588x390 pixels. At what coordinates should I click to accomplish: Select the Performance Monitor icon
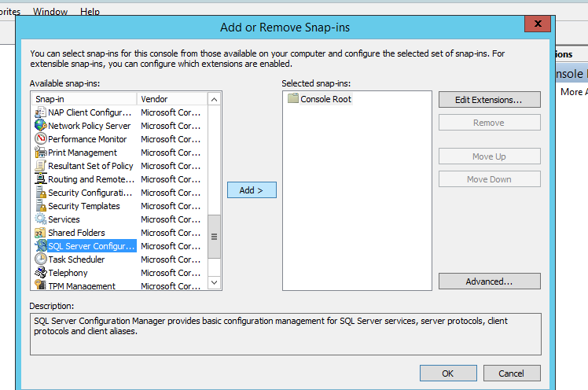click(41, 138)
